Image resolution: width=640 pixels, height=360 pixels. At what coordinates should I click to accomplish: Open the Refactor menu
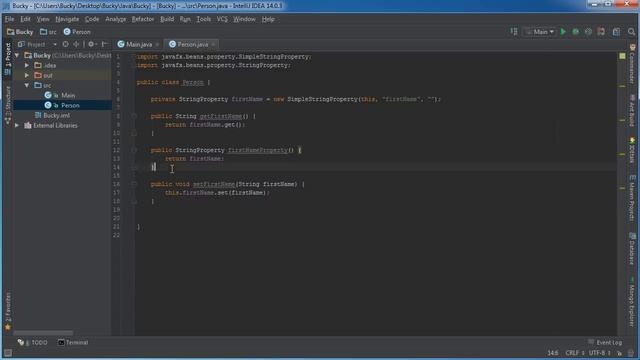click(143, 19)
